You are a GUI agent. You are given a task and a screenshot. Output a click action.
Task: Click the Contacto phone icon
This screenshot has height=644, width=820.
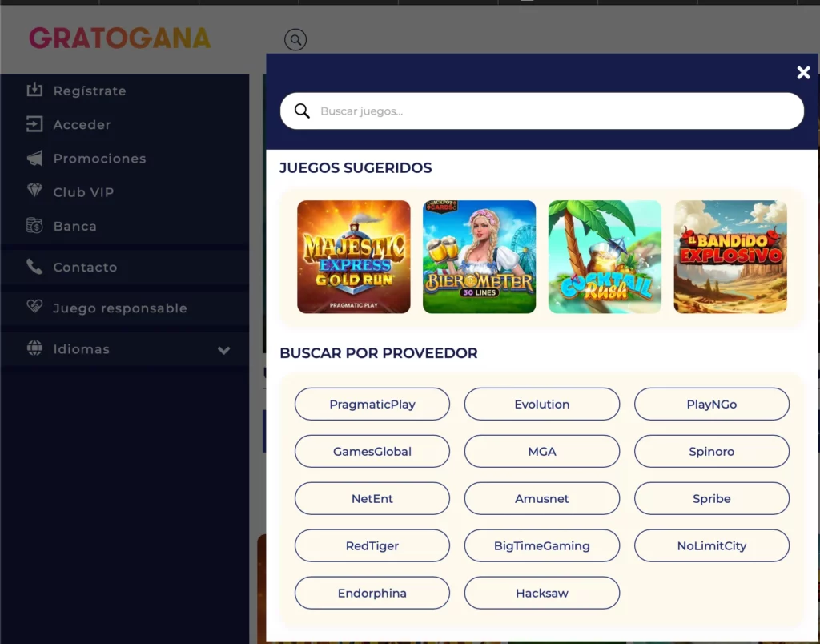(34, 266)
